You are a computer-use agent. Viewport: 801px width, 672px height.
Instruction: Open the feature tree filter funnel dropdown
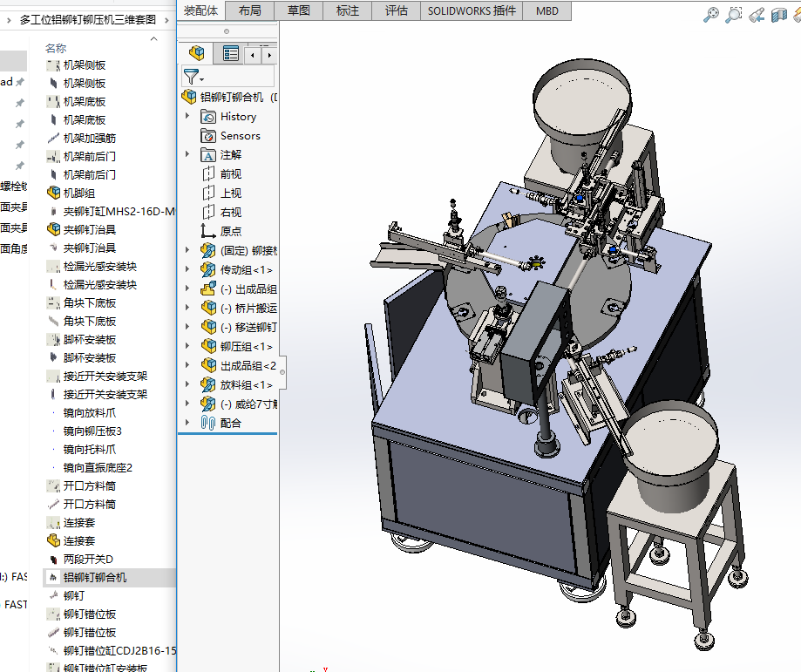pos(193,77)
